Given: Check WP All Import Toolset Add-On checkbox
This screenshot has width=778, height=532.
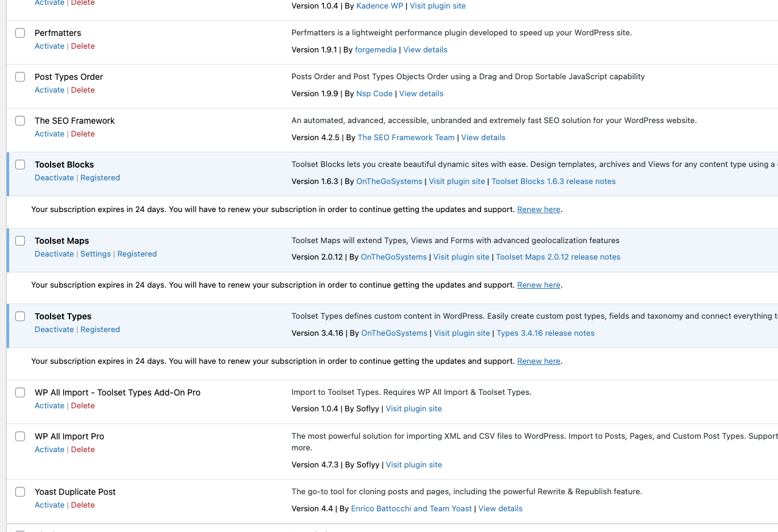Looking at the screenshot, I should click(x=20, y=392).
